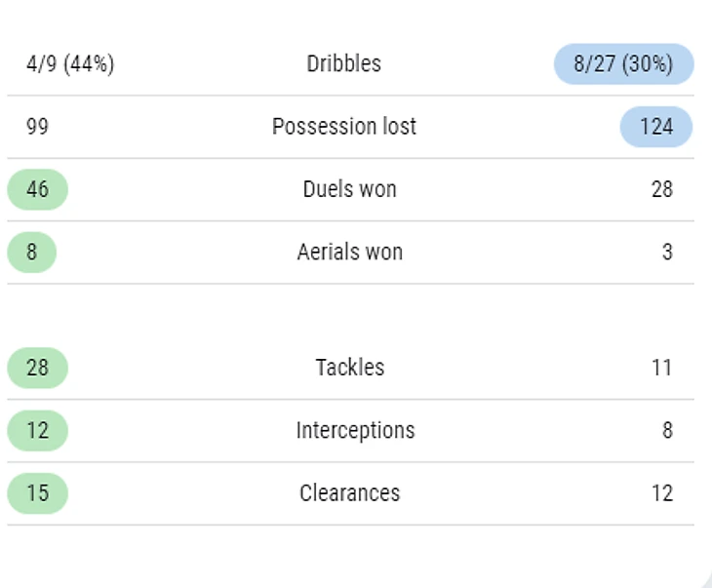Viewport: 712px width, 588px height.
Task: Select the Duels won label
Action: click(349, 189)
